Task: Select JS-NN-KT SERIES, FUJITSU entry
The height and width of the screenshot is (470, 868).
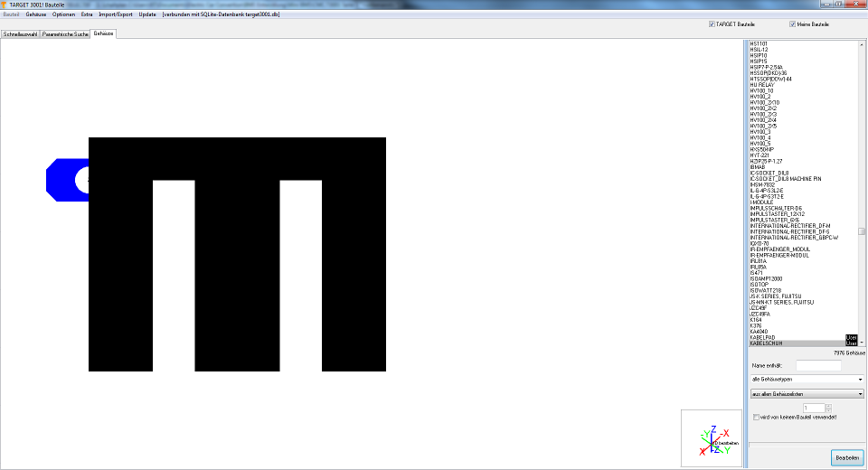Action: click(x=781, y=302)
